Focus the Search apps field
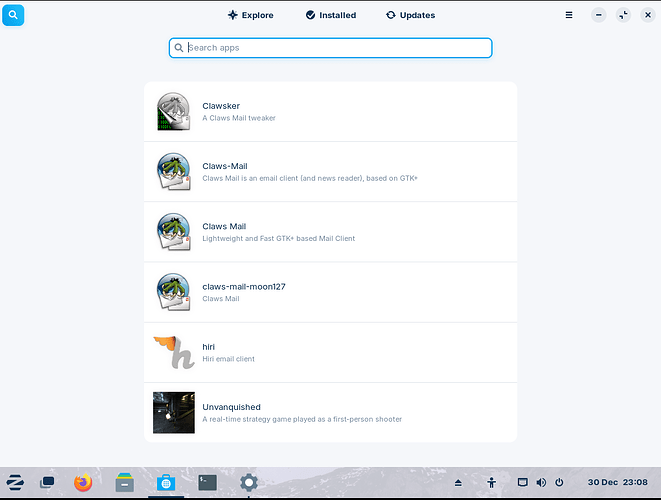The width and height of the screenshot is (661, 500). point(330,48)
